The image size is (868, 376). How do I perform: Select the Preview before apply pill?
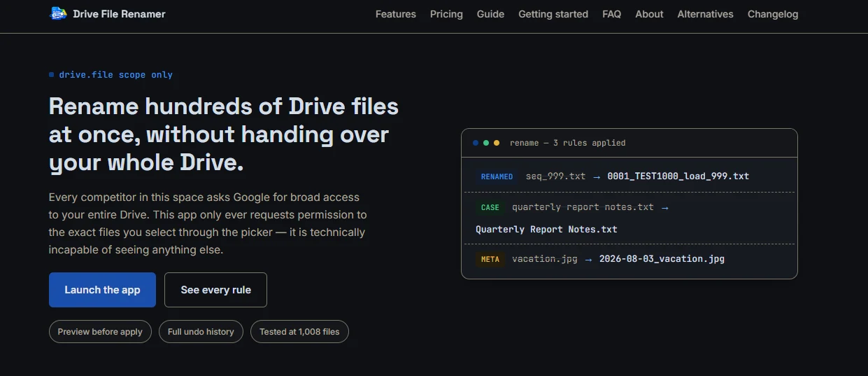pos(100,332)
